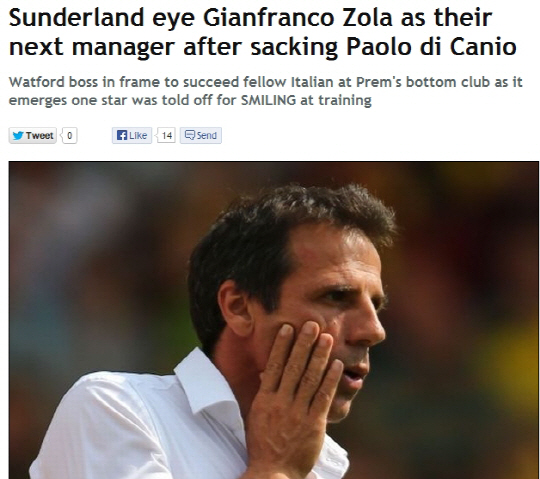540x479 pixels.
Task: Click the Sunderland Gianfranco Zola headline
Action: [262, 32]
